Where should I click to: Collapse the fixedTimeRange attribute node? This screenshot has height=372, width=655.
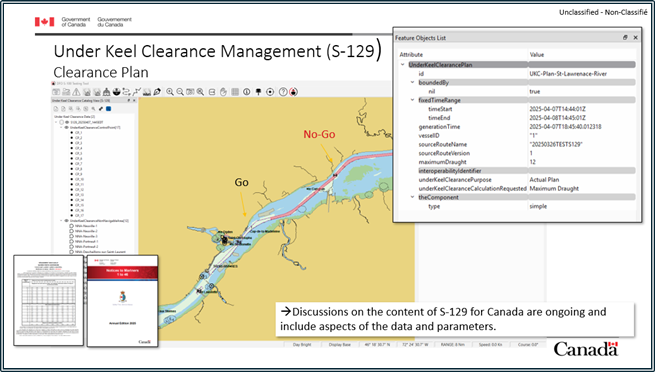coord(412,100)
